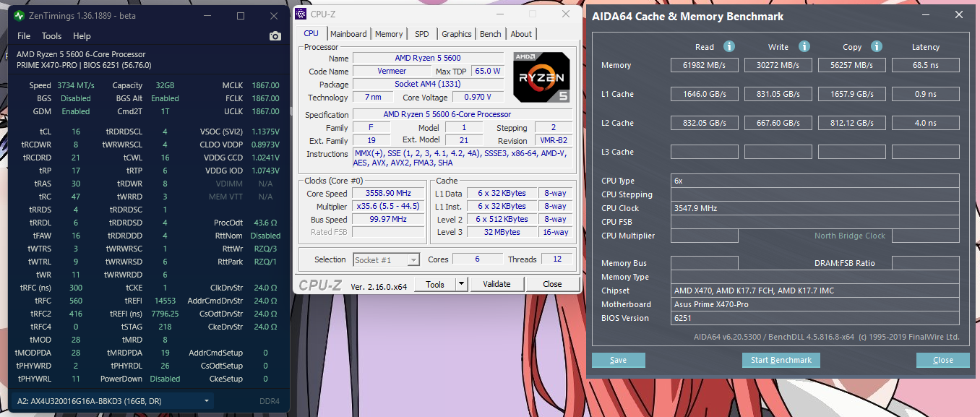Select the CPU tab in CPU-Z
The height and width of the screenshot is (417, 980).
point(311,33)
